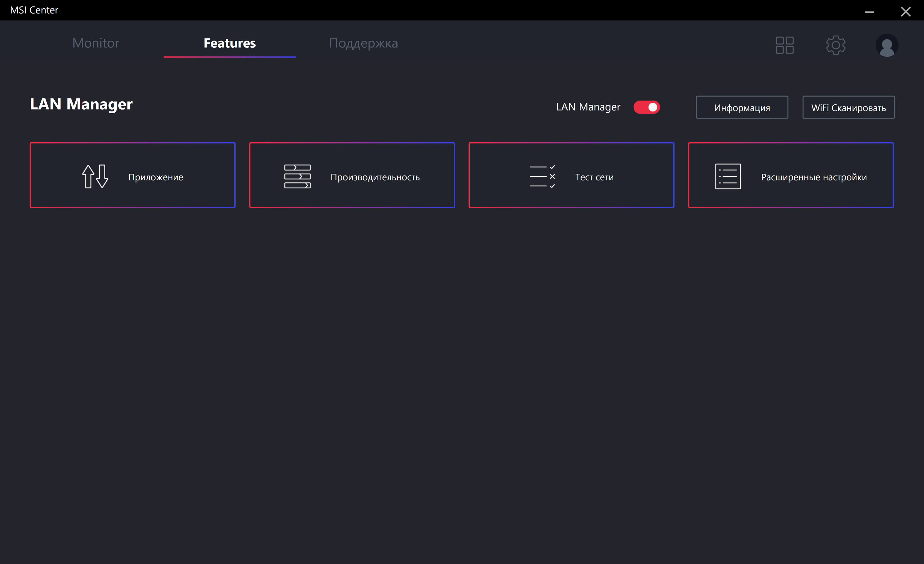The width and height of the screenshot is (924, 564).
Task: Open settings via the gear icon
Action: (836, 45)
